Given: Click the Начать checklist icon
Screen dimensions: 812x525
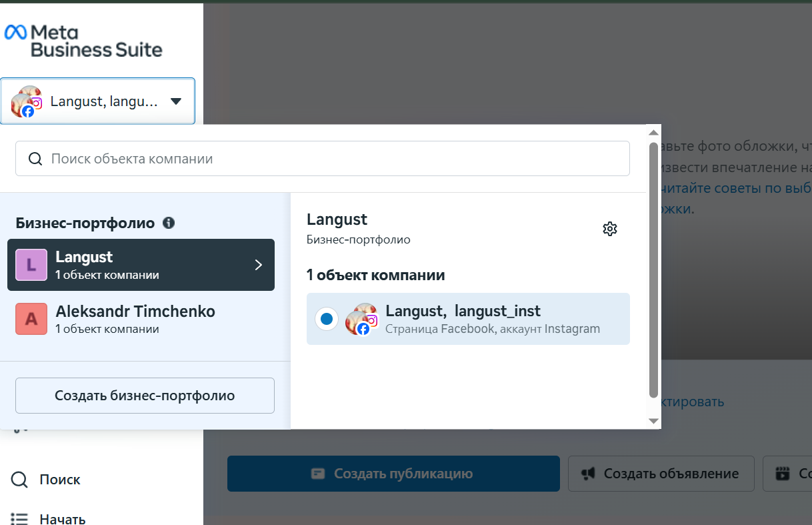Looking at the screenshot, I should (x=20, y=518).
